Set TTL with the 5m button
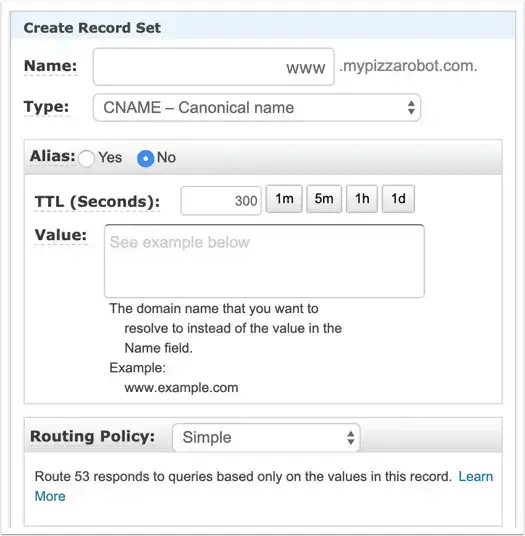 (x=324, y=199)
